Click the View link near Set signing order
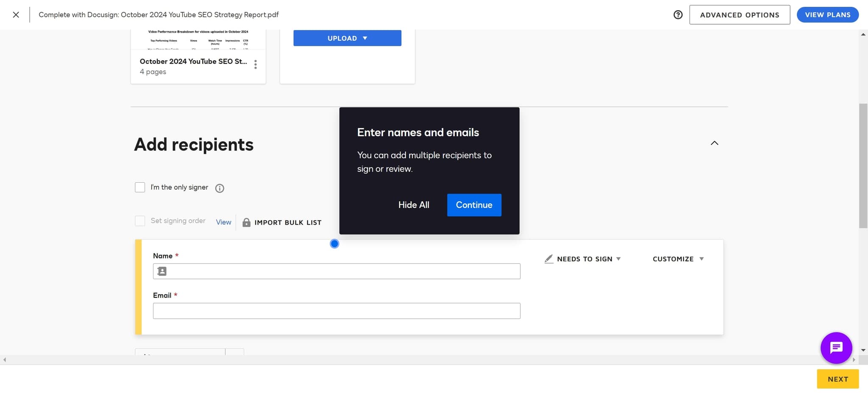 point(223,222)
